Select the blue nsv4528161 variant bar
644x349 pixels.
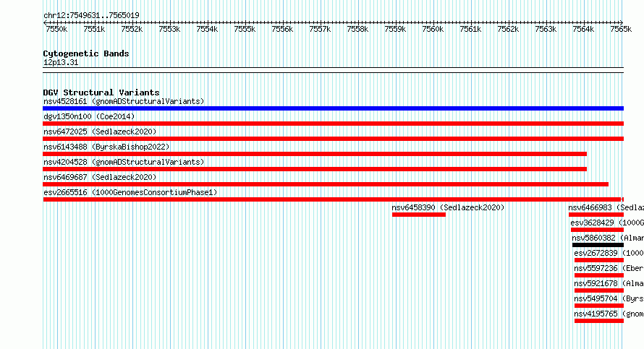click(333, 108)
